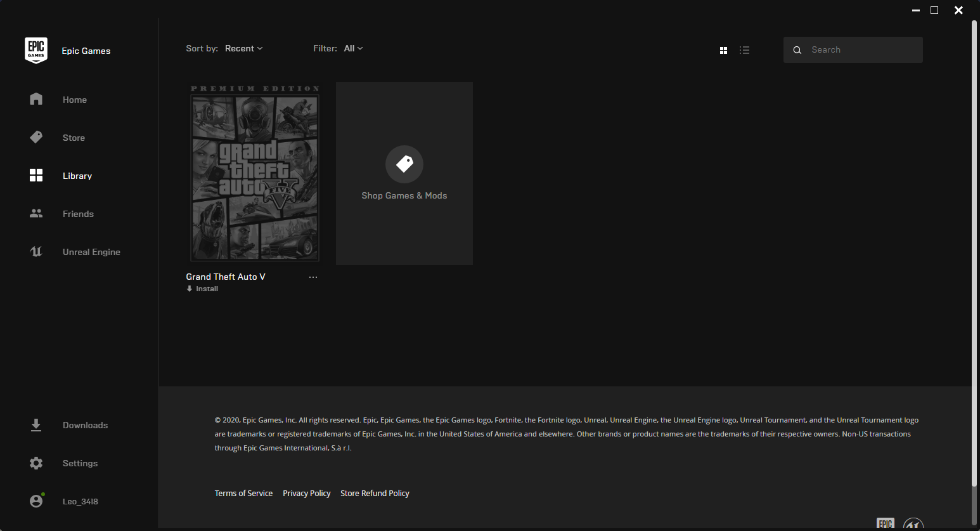Select the Library menu label

coord(77,176)
